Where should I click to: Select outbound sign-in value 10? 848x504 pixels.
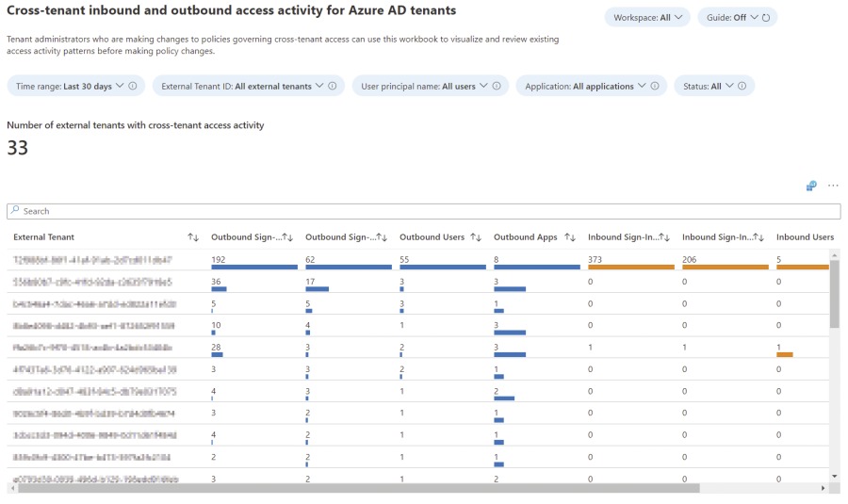coord(216,325)
